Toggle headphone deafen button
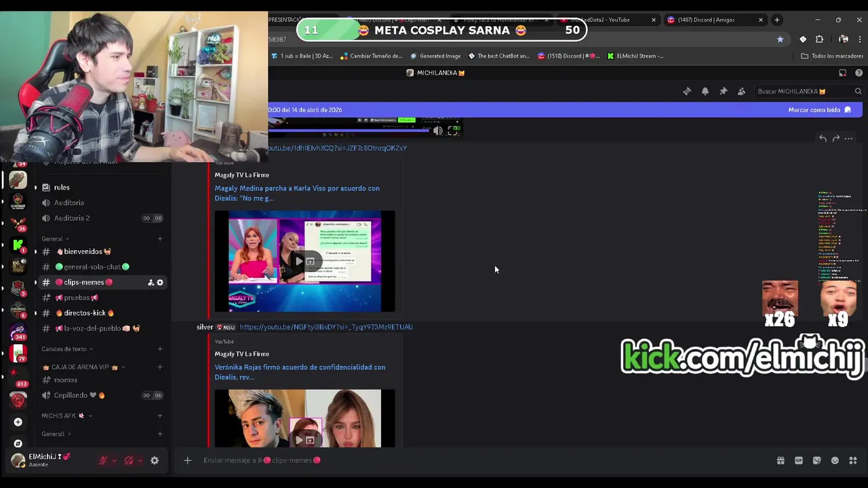The width and height of the screenshot is (868, 488). coord(129,460)
